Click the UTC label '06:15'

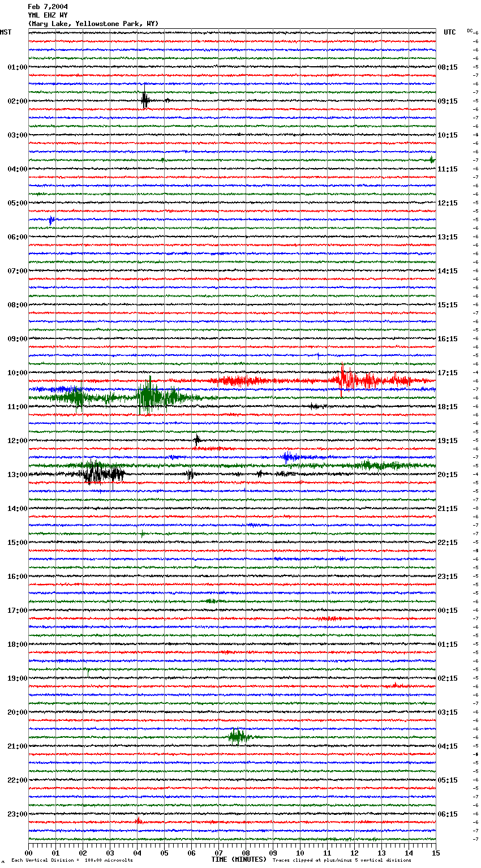point(448,814)
